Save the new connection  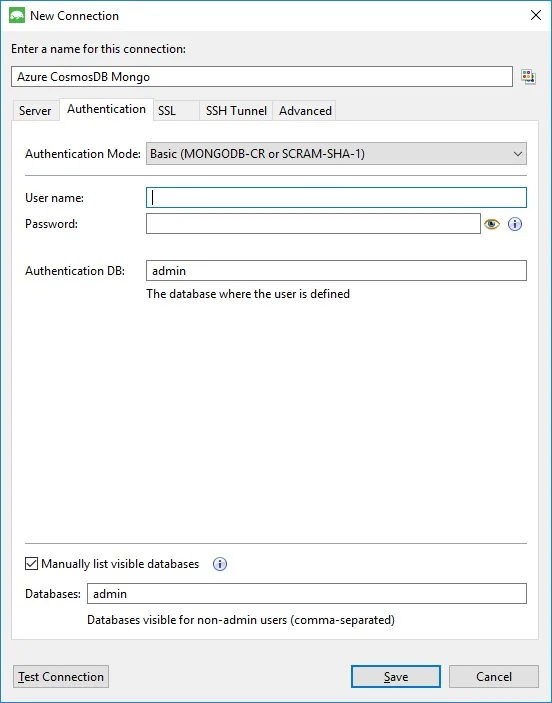click(x=396, y=677)
